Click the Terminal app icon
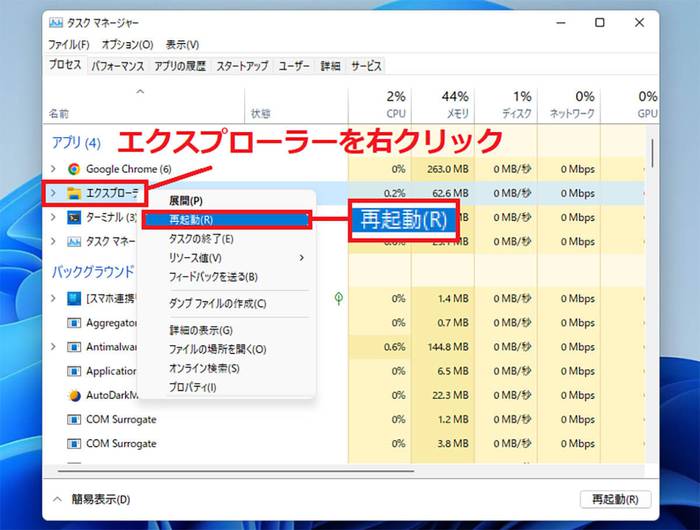The height and width of the screenshot is (530, 700). point(74,217)
